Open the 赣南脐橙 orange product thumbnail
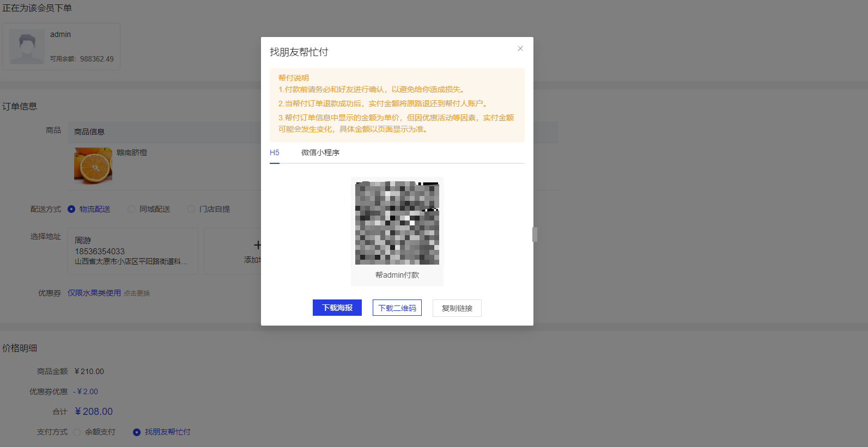 pos(93,166)
